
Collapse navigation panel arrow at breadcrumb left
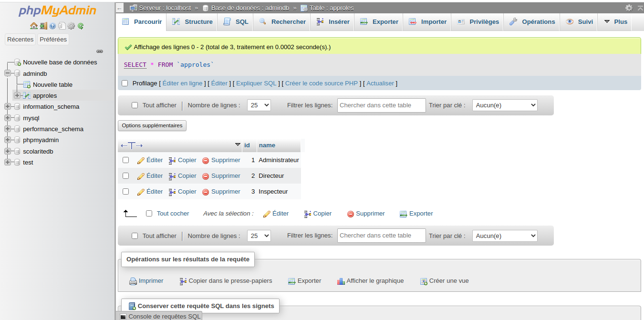[120, 8]
